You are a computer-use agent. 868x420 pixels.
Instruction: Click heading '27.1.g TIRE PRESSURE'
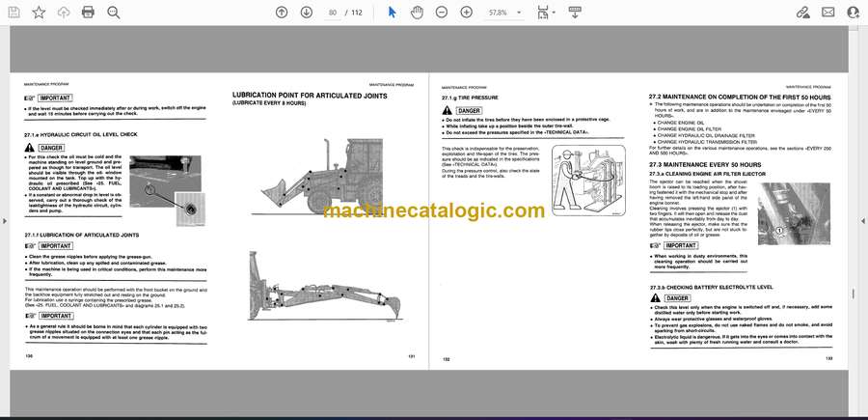pyautogui.click(x=470, y=98)
